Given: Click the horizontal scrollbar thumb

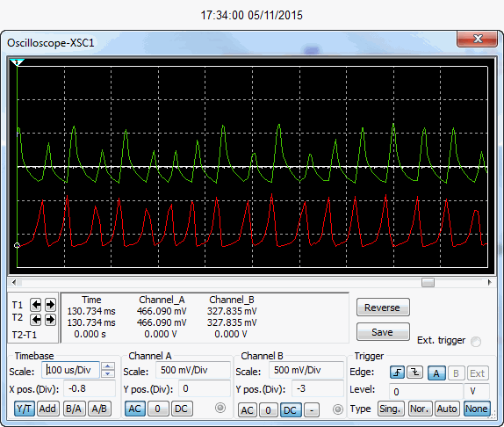Looking at the screenshot, I should pyautogui.click(x=428, y=283).
